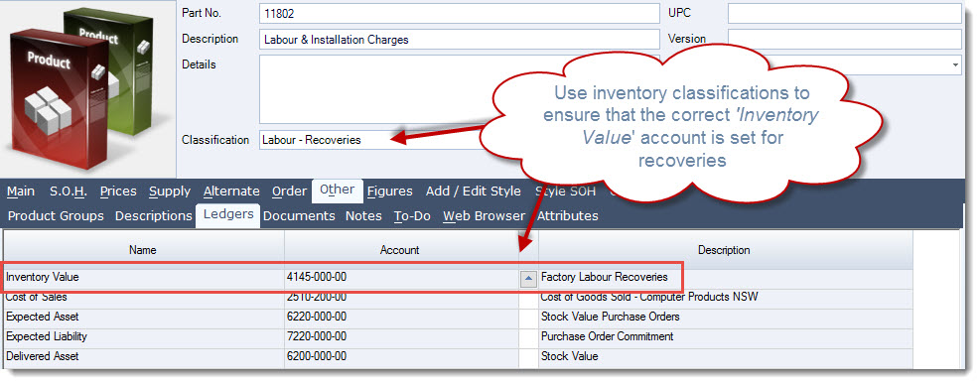The width and height of the screenshot is (980, 384).
Task: Select the Ledgers sub-tab
Action: (228, 214)
